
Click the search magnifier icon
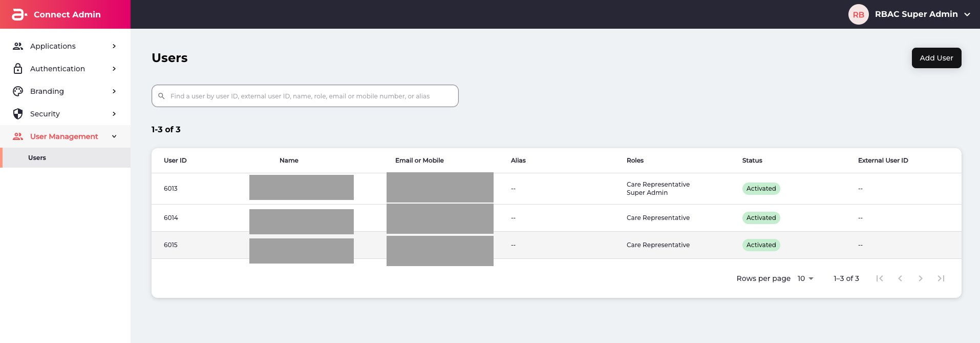tap(161, 96)
